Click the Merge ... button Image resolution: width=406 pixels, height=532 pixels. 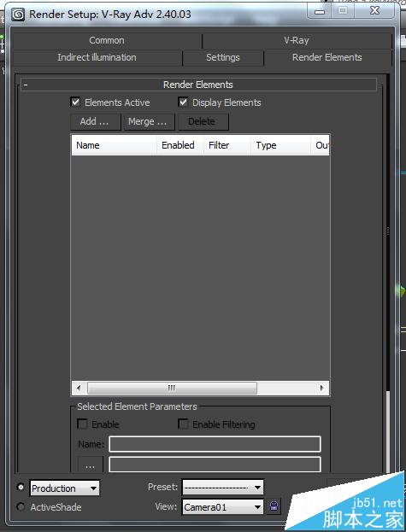click(x=149, y=121)
